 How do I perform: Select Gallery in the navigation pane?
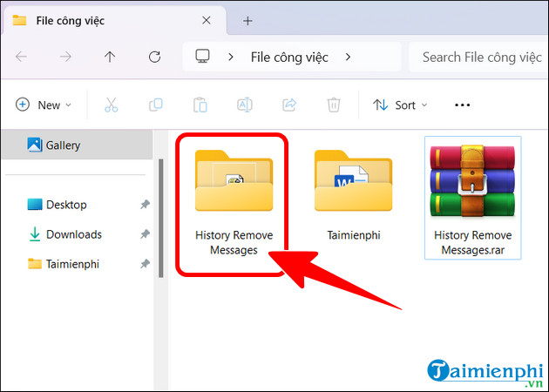pos(77,145)
